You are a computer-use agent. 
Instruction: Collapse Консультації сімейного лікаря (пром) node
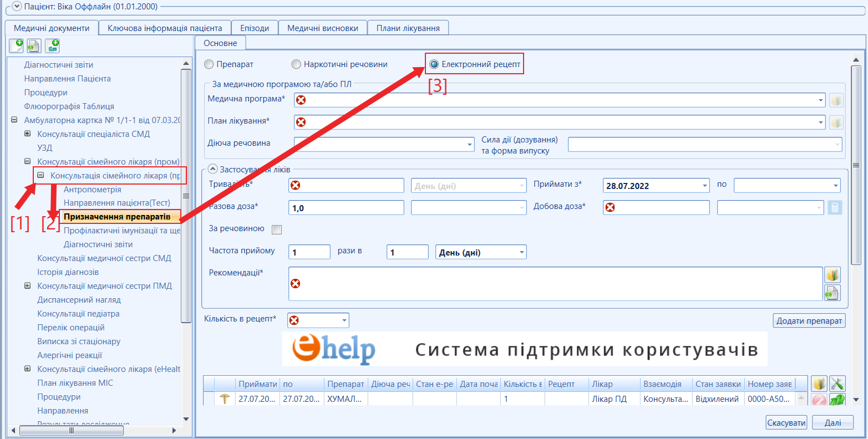point(28,161)
